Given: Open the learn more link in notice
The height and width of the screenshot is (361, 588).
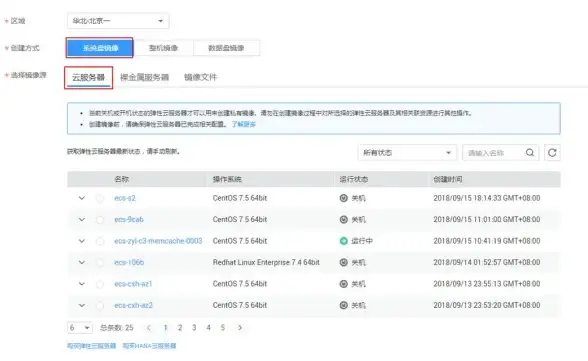Looking at the screenshot, I should (244, 124).
